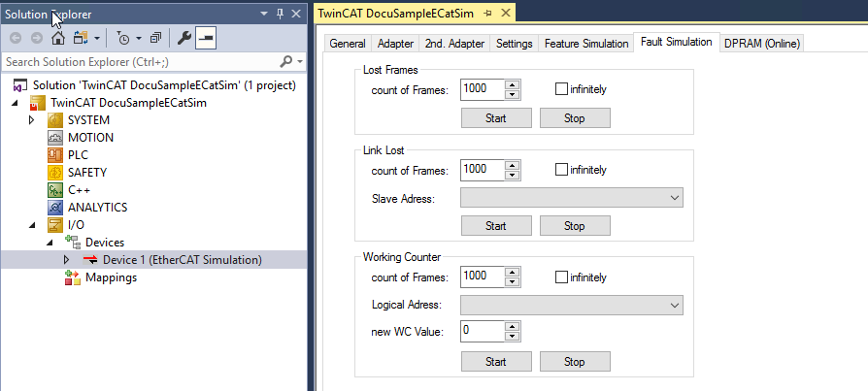
Task: Expand the SYSTEM tree node
Action: 31,120
